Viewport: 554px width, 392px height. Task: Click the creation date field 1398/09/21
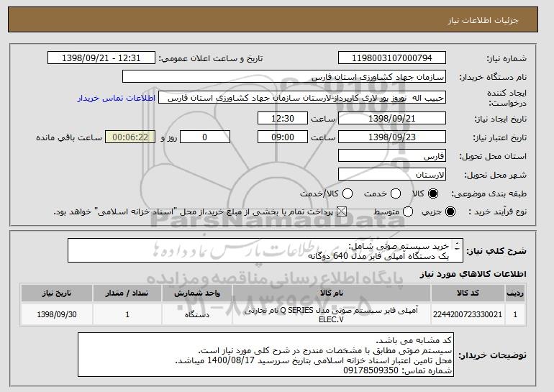pos(392,118)
